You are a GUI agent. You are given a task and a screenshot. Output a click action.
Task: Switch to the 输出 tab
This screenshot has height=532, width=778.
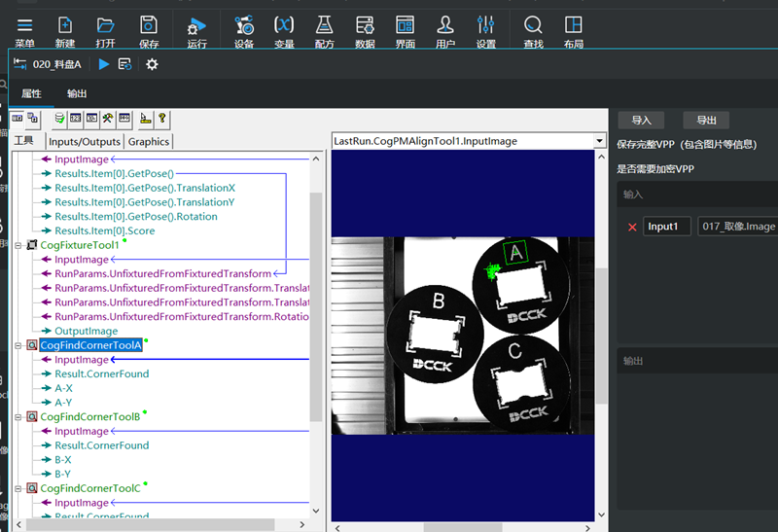point(77,93)
